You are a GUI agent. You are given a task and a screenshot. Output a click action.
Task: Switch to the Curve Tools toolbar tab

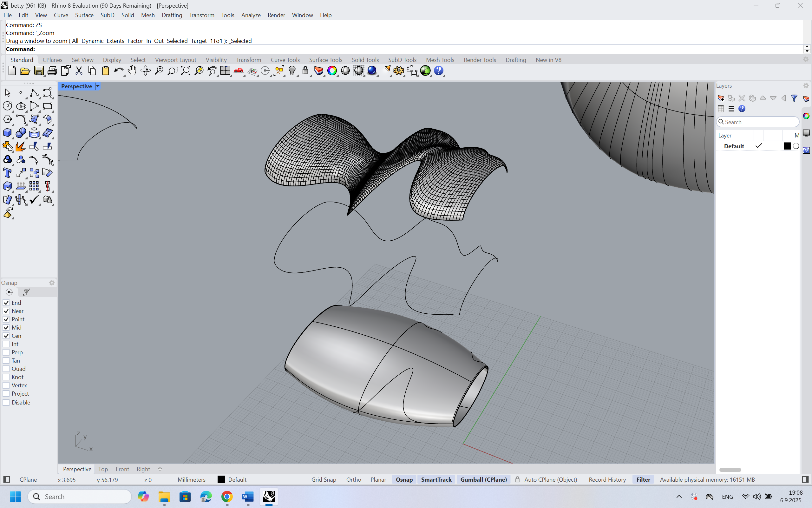[x=285, y=60]
